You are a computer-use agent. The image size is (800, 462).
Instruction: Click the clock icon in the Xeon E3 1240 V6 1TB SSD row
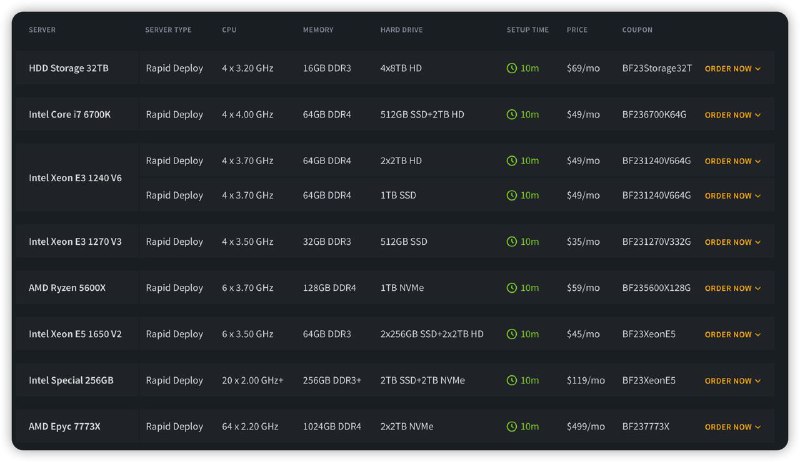[x=512, y=196]
